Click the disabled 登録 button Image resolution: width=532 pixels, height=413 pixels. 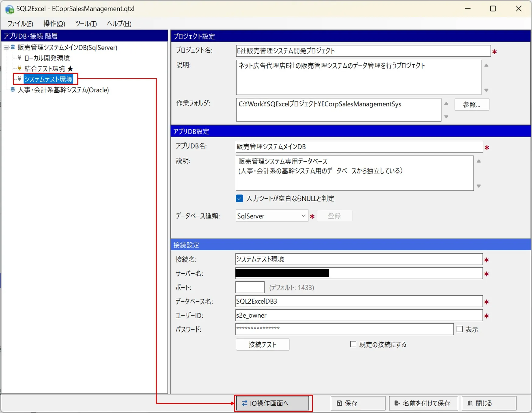[335, 216]
